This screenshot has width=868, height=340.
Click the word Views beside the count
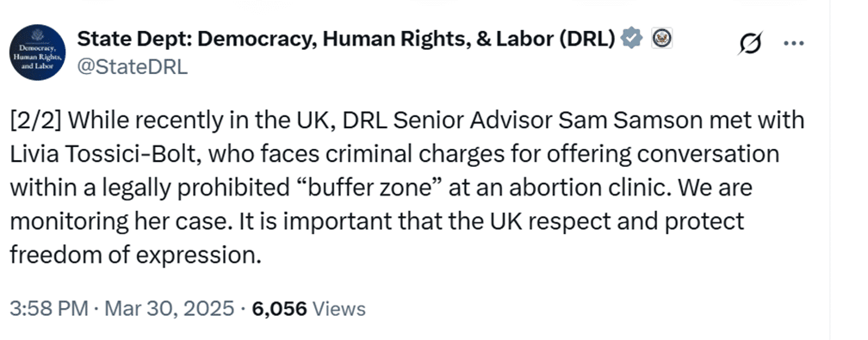click(x=339, y=308)
